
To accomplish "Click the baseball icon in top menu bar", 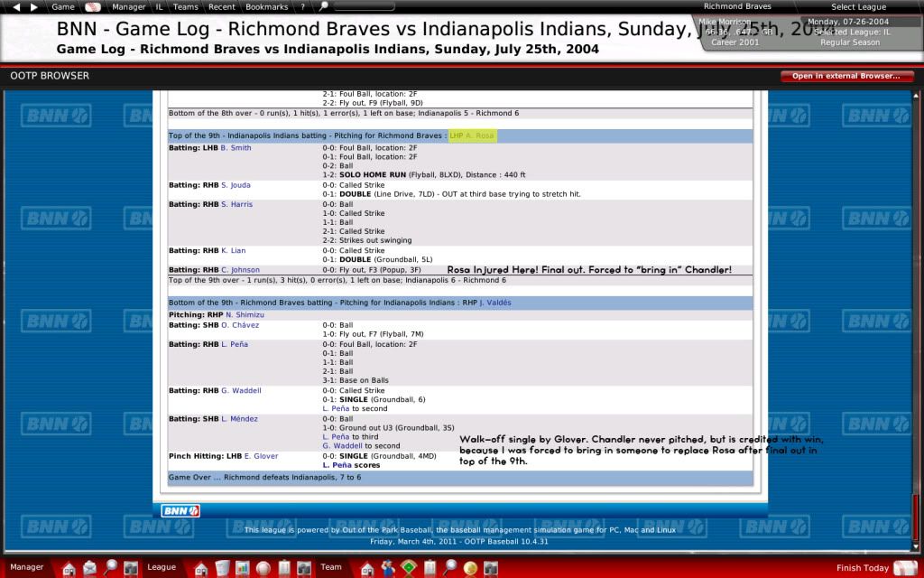I will coord(91,6).
